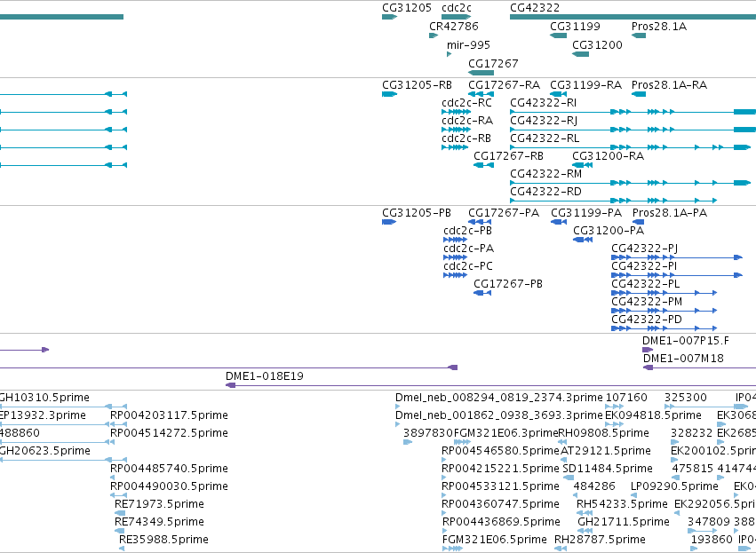The height and width of the screenshot is (553, 756).
Task: Select the CG42322-PD protein label
Action: tap(646, 320)
